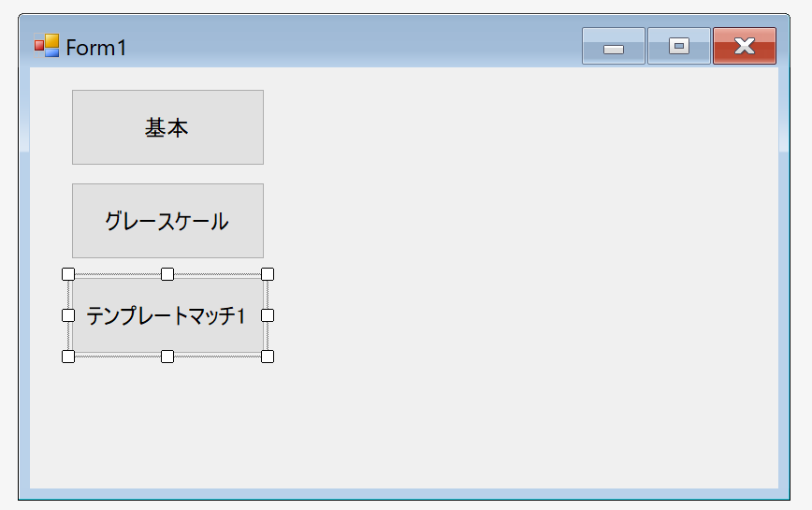Click the Form1 application icon
812x510 pixels.
coord(47,46)
